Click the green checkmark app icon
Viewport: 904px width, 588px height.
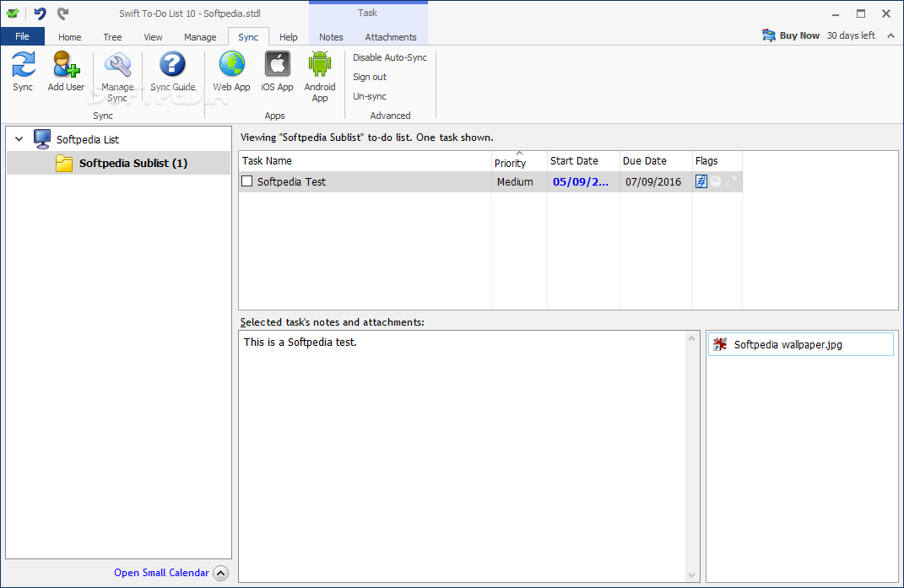point(13,13)
